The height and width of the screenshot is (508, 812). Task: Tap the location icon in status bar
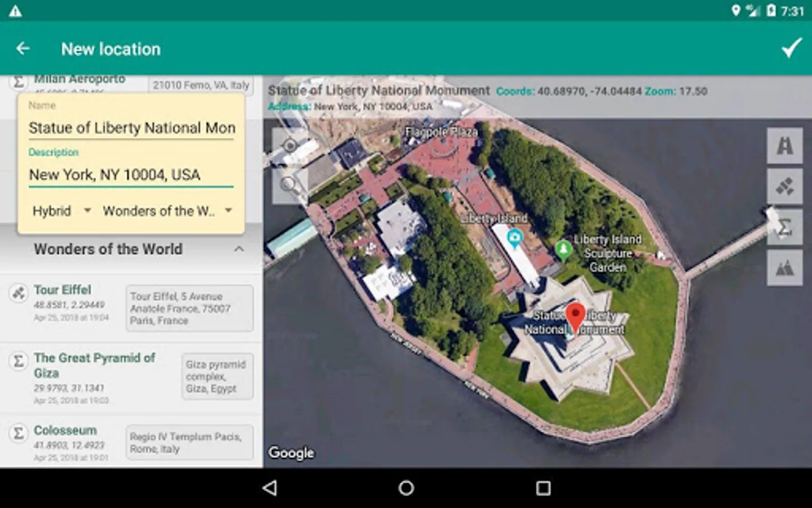pyautogui.click(x=735, y=10)
